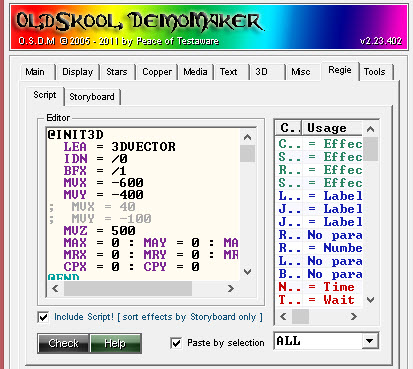Click the Usage list scroll right arrow
Screen dimensions: 413x369
[354, 316]
